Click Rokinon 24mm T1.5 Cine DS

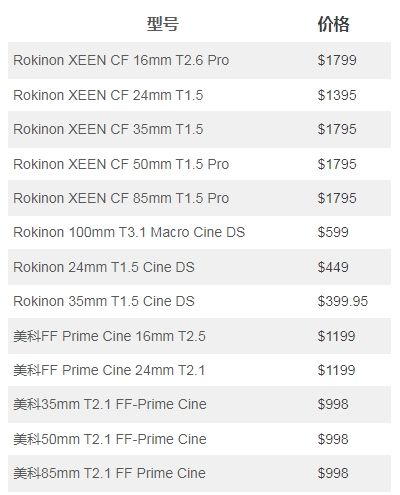coord(104,267)
